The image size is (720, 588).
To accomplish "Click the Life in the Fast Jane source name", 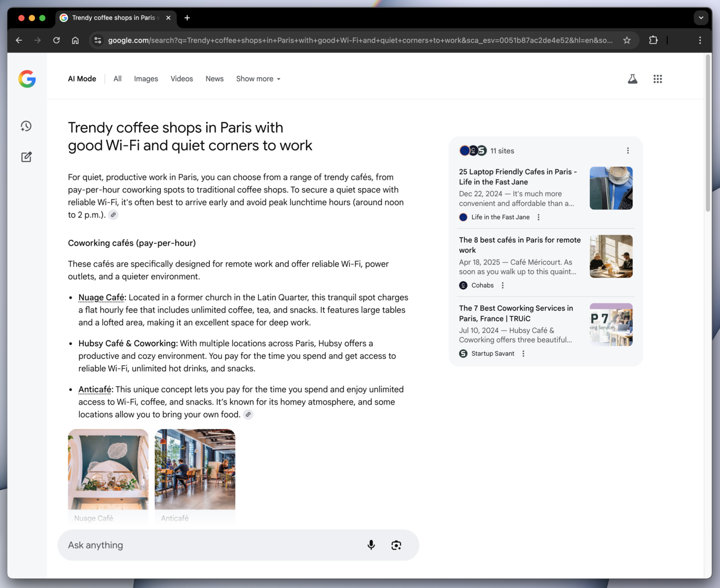I will [x=500, y=217].
